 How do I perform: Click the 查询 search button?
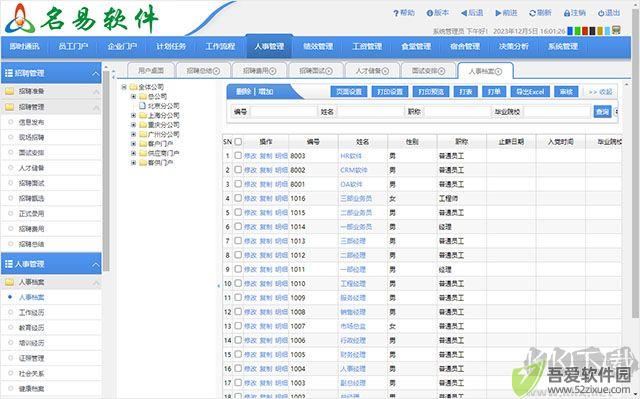pyautogui.click(x=602, y=111)
